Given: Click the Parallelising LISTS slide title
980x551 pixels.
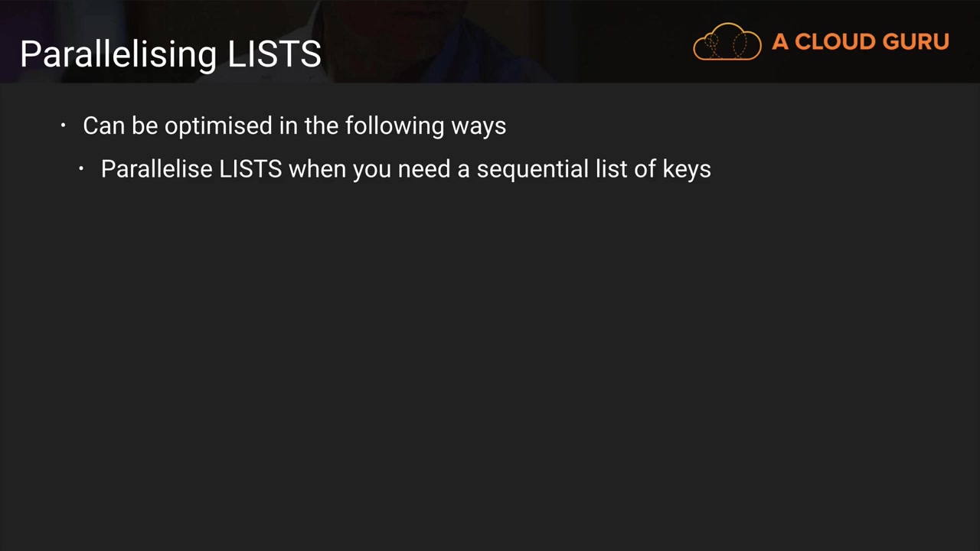Looking at the screenshot, I should (x=170, y=54).
